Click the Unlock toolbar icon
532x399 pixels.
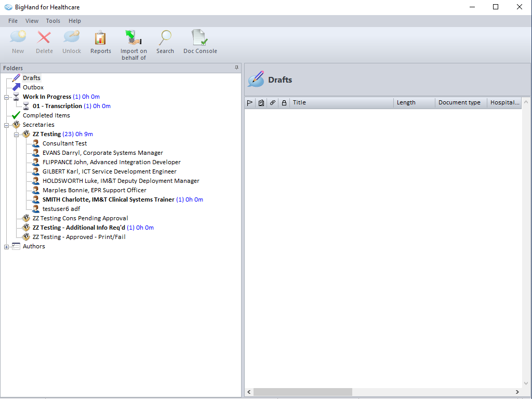point(72,37)
